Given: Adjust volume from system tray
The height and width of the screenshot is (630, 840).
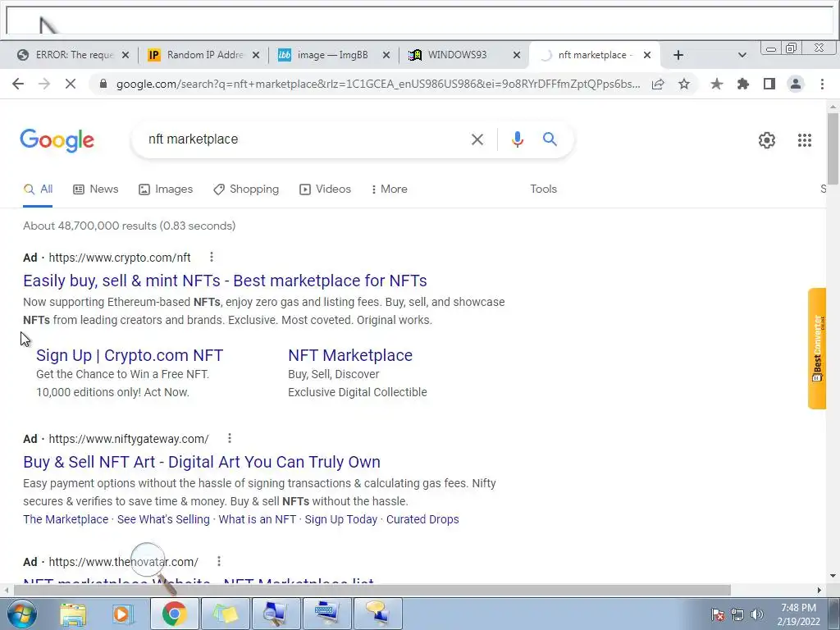Looking at the screenshot, I should click(x=757, y=614).
